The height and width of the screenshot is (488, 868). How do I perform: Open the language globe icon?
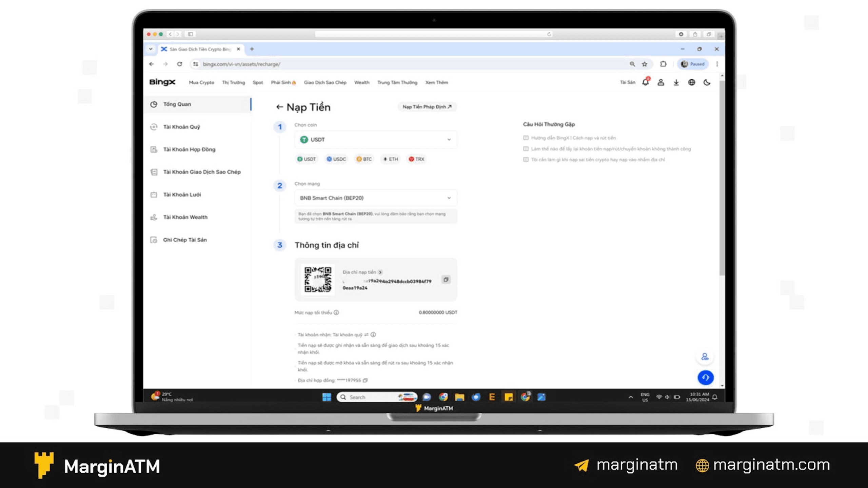coord(692,82)
